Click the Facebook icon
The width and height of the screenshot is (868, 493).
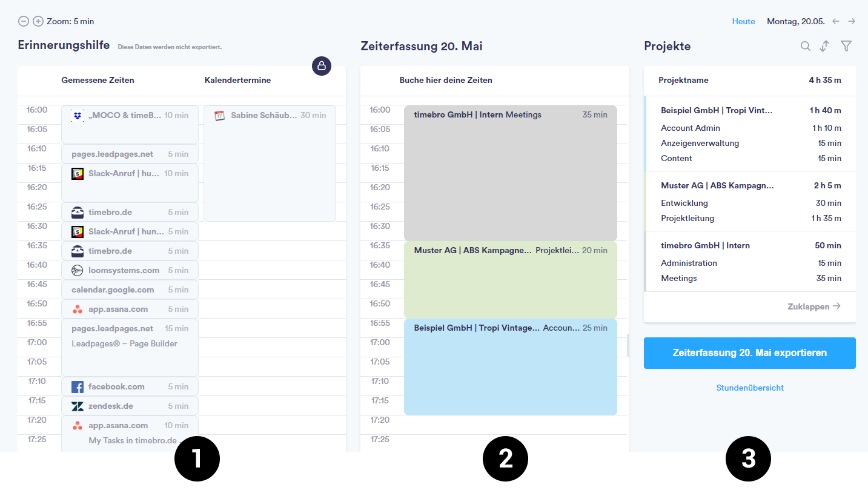pyautogui.click(x=78, y=386)
